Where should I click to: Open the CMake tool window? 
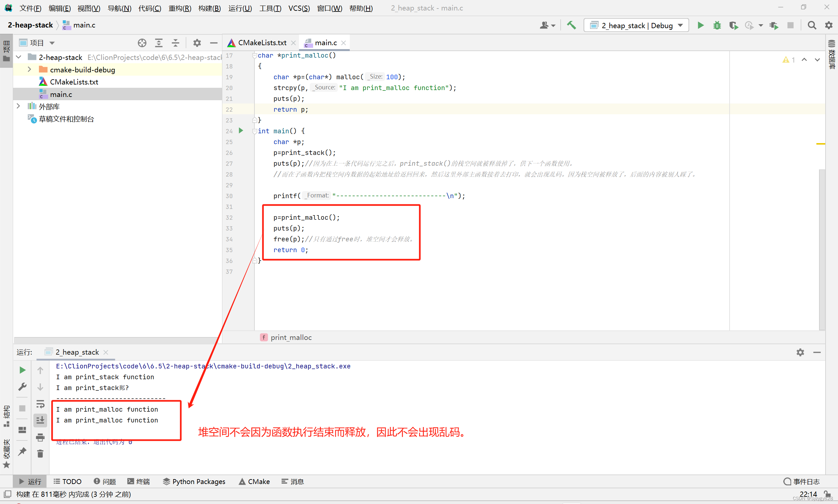(x=254, y=482)
